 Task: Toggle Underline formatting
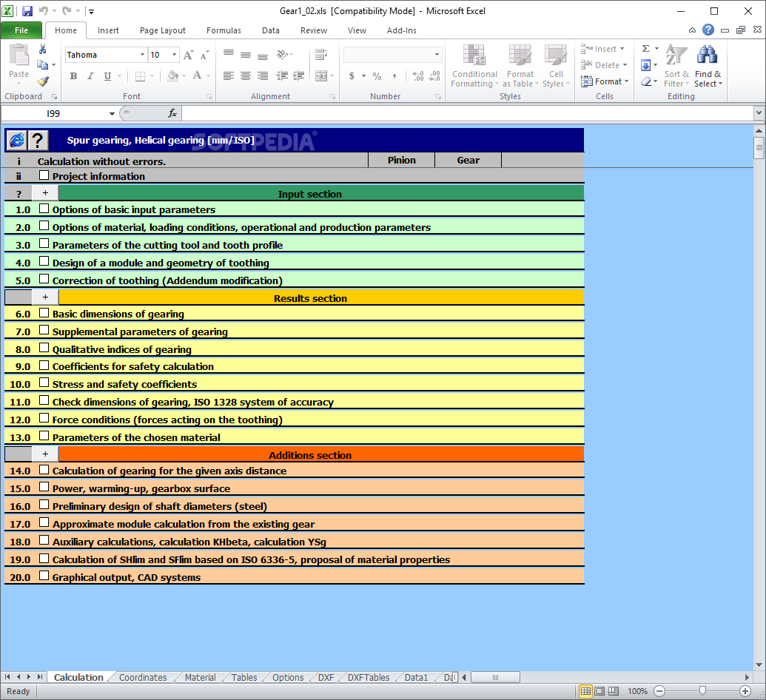(107, 75)
